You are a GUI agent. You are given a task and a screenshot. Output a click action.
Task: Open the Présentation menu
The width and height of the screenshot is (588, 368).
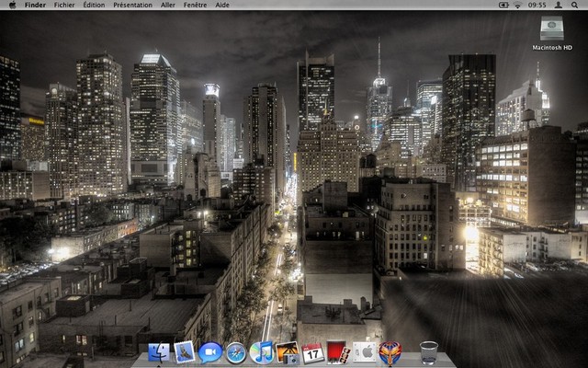(x=132, y=5)
